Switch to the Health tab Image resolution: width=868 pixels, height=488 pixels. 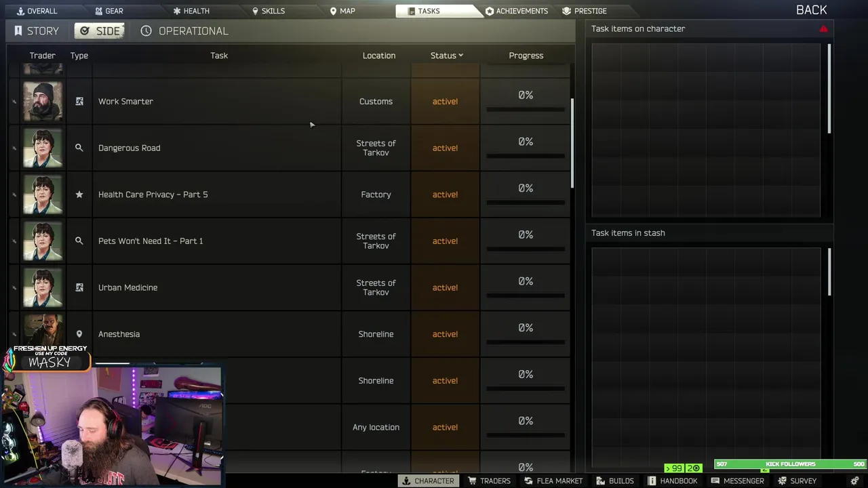point(191,11)
